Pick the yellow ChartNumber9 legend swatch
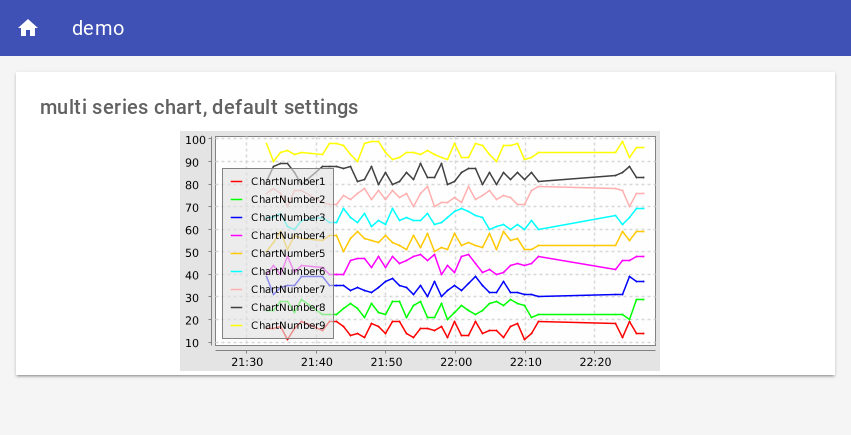This screenshot has width=851, height=435. pos(236,325)
